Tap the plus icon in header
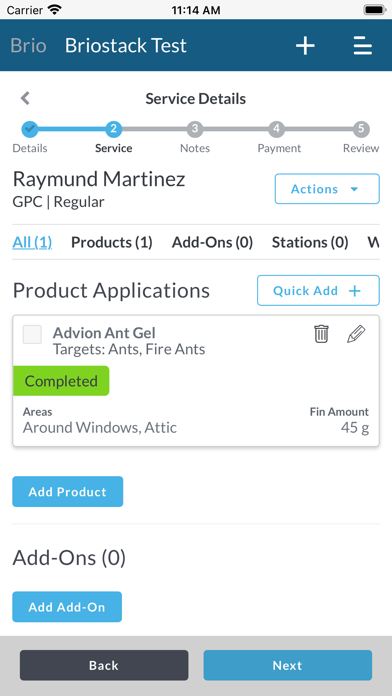 (x=305, y=46)
